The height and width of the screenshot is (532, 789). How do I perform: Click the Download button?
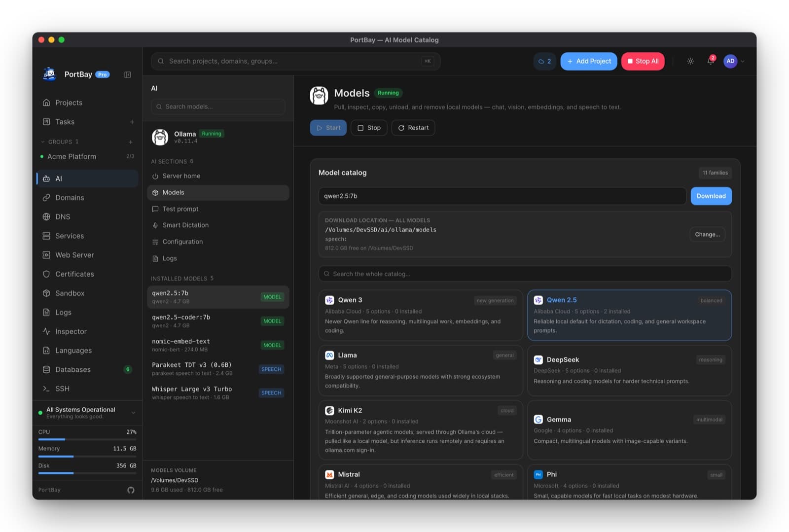pyautogui.click(x=711, y=196)
